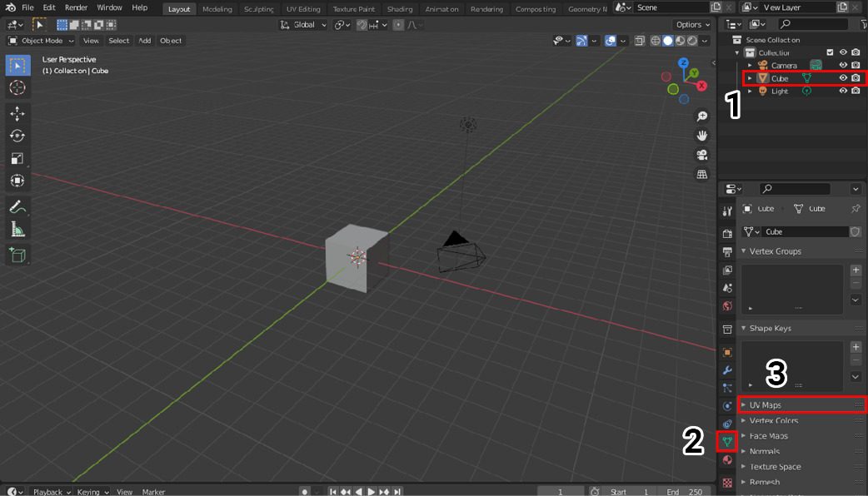Select the Scale tool
The width and height of the screenshot is (868, 496).
[x=17, y=158]
